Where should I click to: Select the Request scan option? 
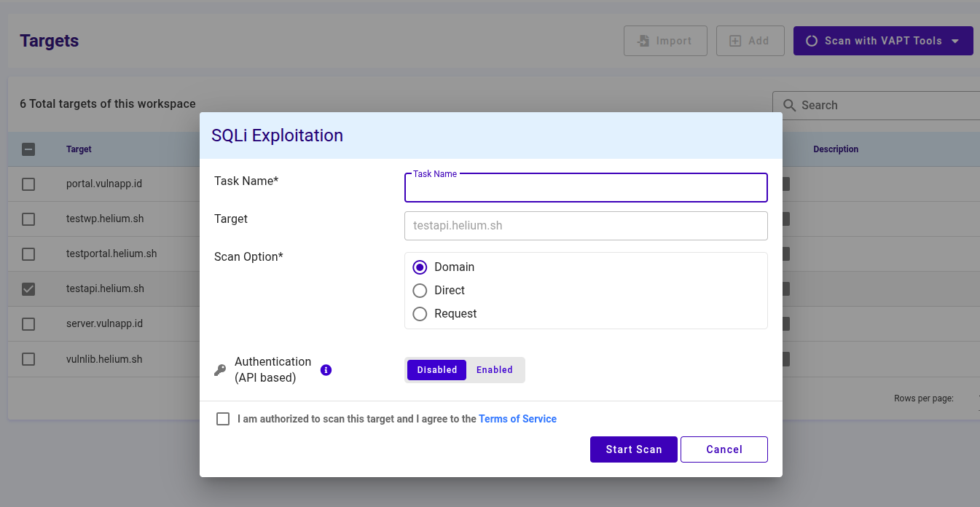(x=420, y=314)
